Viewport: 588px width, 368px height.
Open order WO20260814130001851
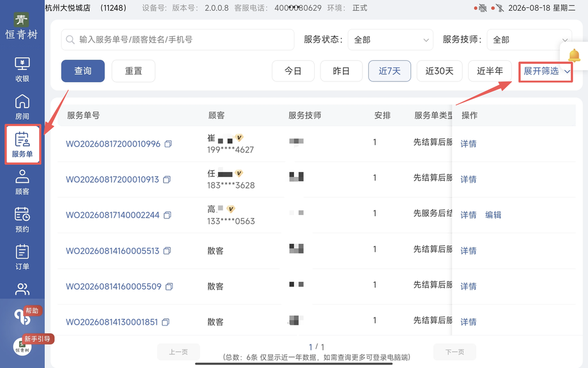[x=112, y=322]
